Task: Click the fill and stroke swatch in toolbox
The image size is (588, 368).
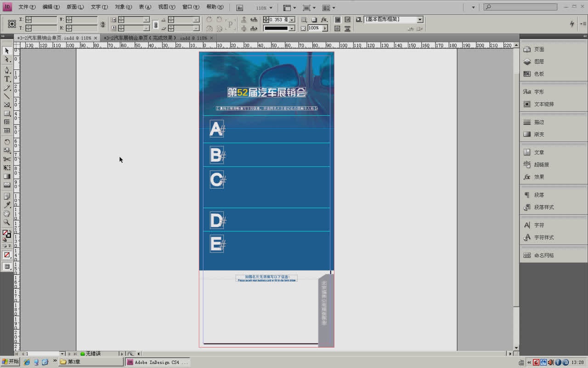Action: [7, 234]
